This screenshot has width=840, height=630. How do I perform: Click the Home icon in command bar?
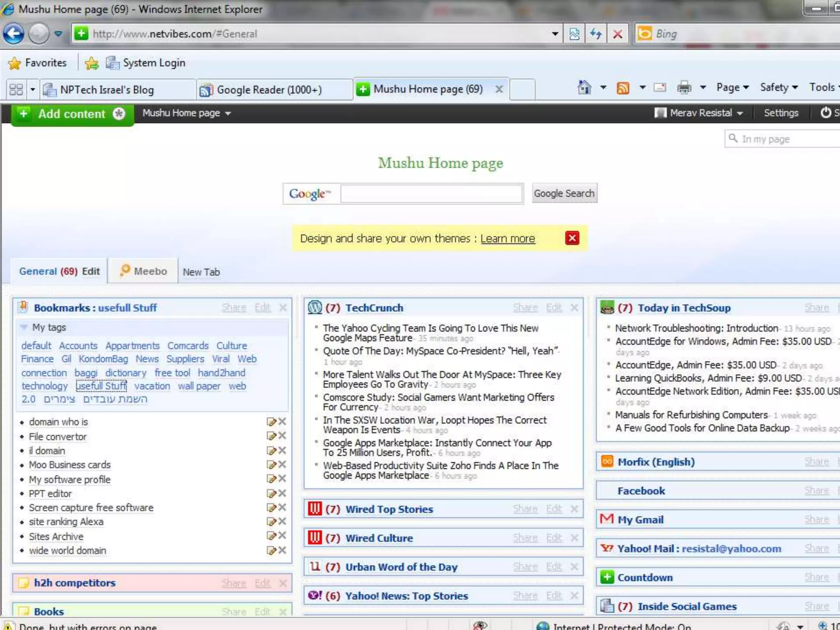(584, 87)
